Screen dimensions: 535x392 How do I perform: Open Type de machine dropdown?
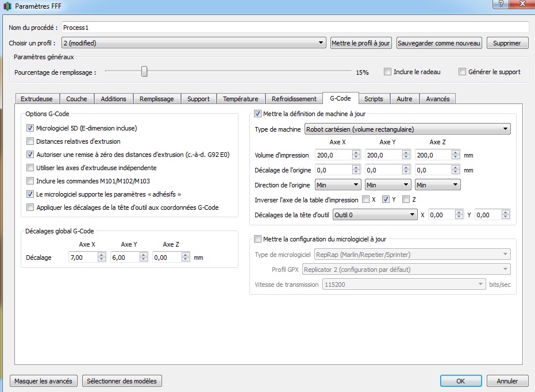pos(407,129)
